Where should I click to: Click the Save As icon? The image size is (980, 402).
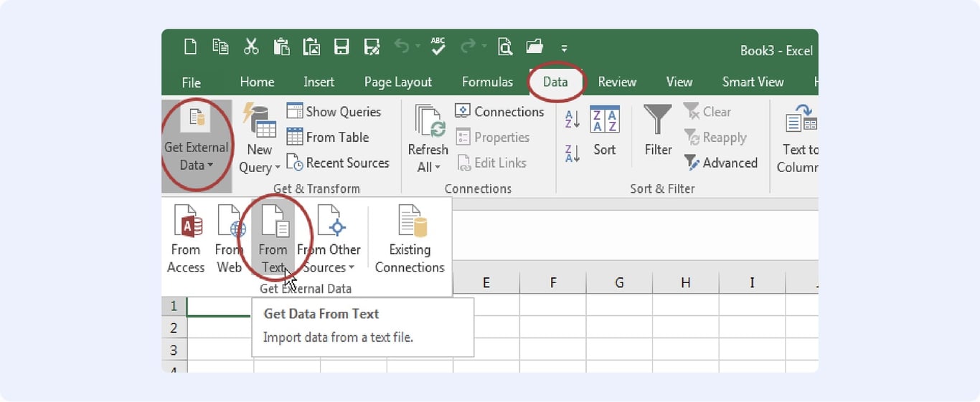(x=372, y=47)
